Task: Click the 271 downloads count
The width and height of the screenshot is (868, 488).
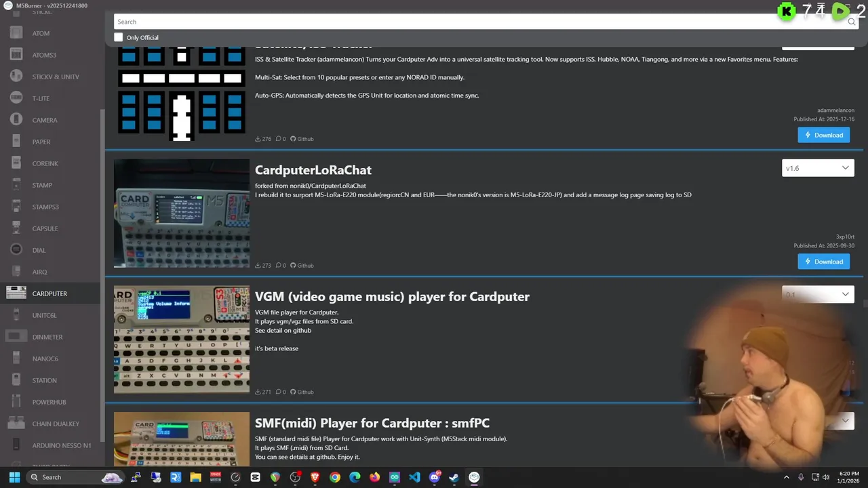Action: [x=263, y=392]
